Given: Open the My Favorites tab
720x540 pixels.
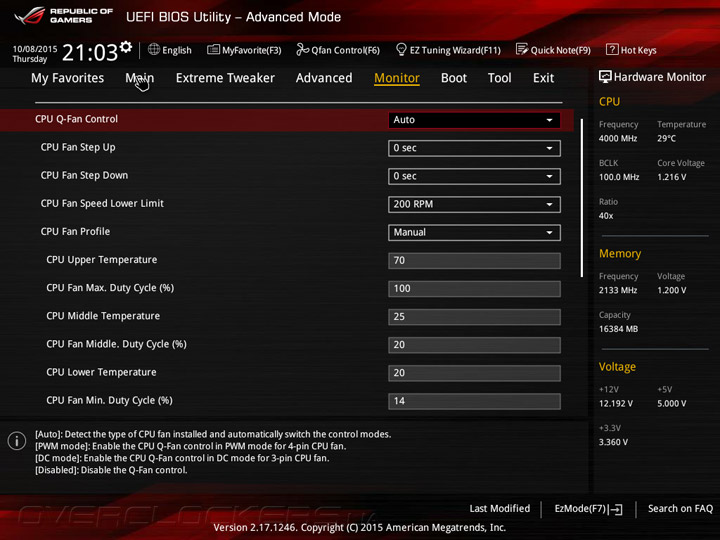Looking at the screenshot, I should [68, 78].
